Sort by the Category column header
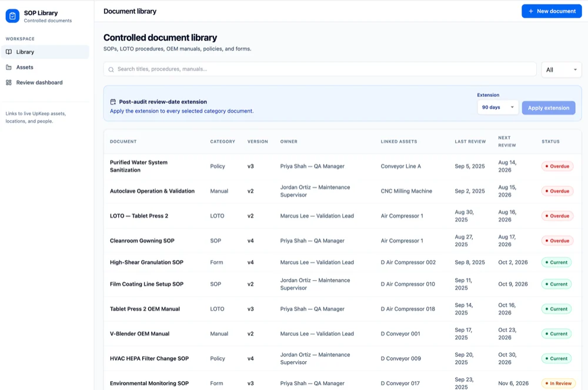The height and width of the screenshot is (390, 588). pyautogui.click(x=222, y=142)
